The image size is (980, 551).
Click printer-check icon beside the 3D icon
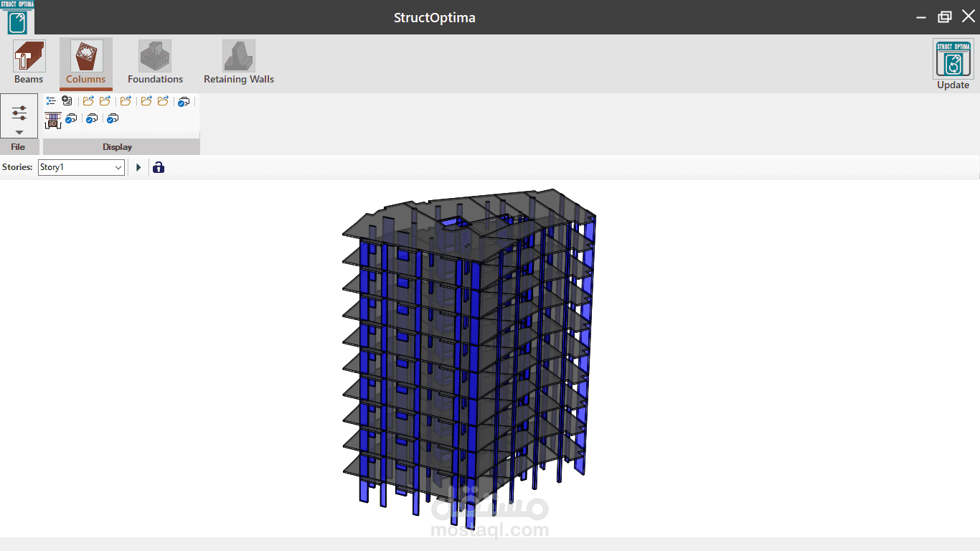[71, 118]
